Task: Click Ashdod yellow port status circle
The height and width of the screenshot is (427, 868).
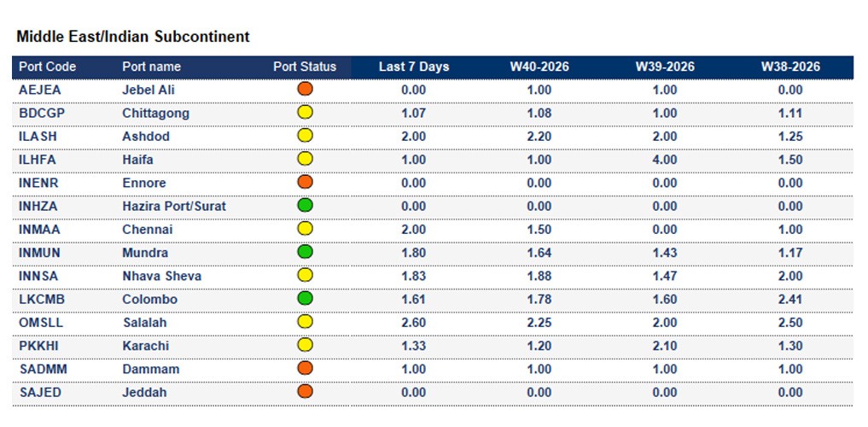Action: click(305, 136)
